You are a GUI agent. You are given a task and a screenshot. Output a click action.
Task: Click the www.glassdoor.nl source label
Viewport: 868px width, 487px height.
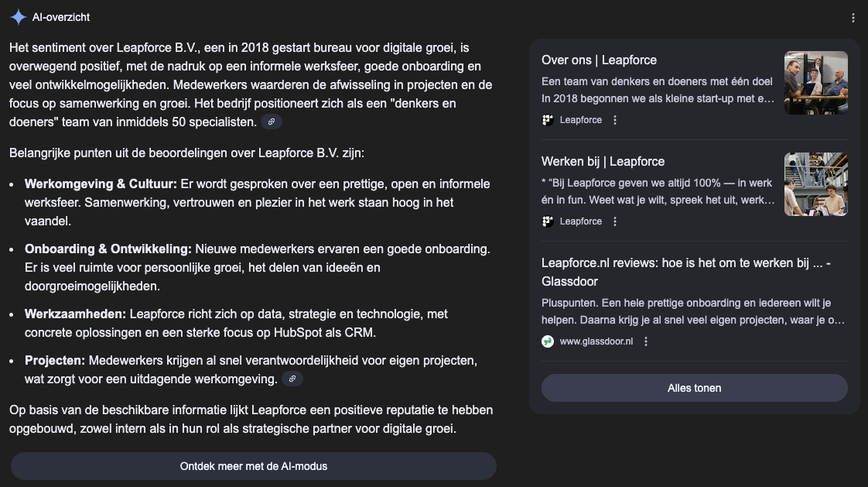(x=597, y=341)
